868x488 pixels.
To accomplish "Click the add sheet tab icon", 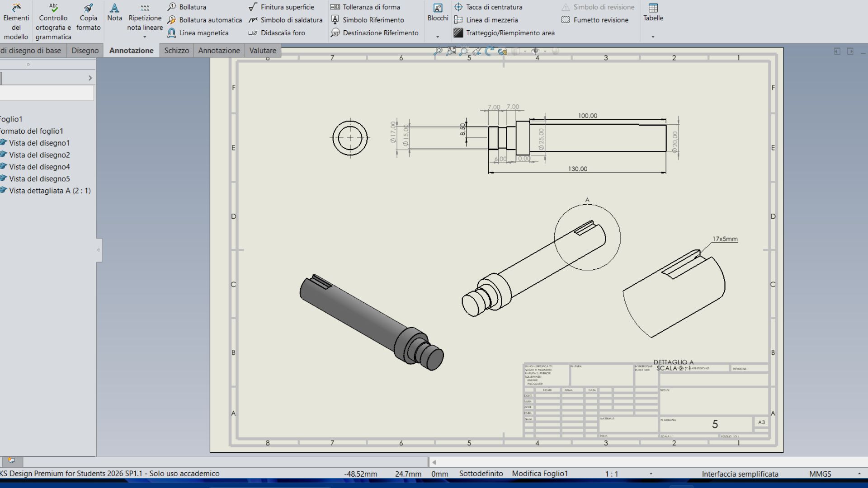I will [x=12, y=460].
